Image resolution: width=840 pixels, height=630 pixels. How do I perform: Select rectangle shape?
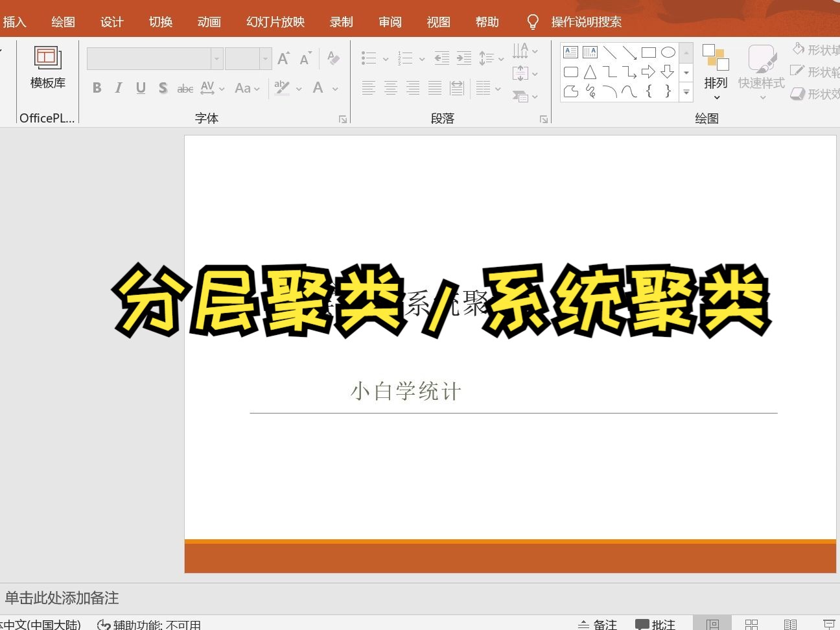[649, 52]
